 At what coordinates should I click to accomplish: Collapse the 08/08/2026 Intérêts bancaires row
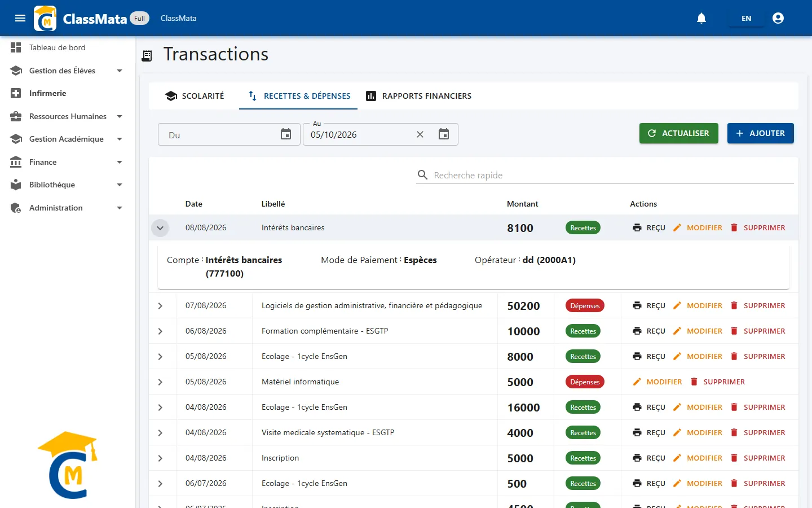[x=160, y=228]
